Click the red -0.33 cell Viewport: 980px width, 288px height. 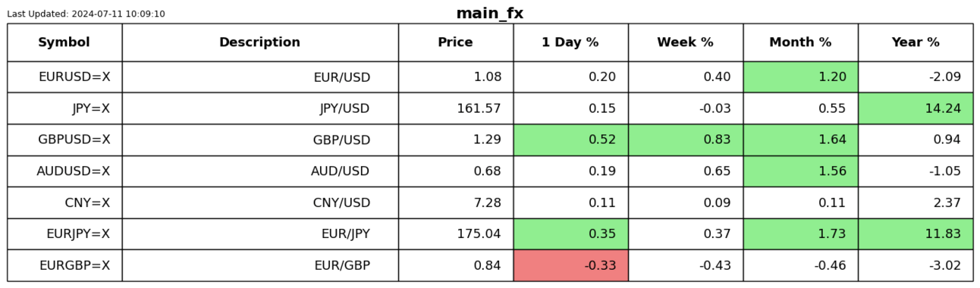coord(570,265)
